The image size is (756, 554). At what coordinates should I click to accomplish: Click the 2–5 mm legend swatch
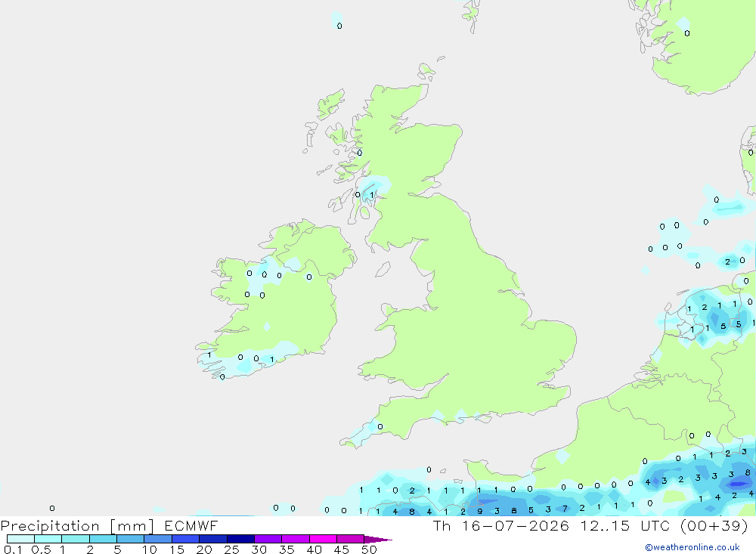point(103,539)
